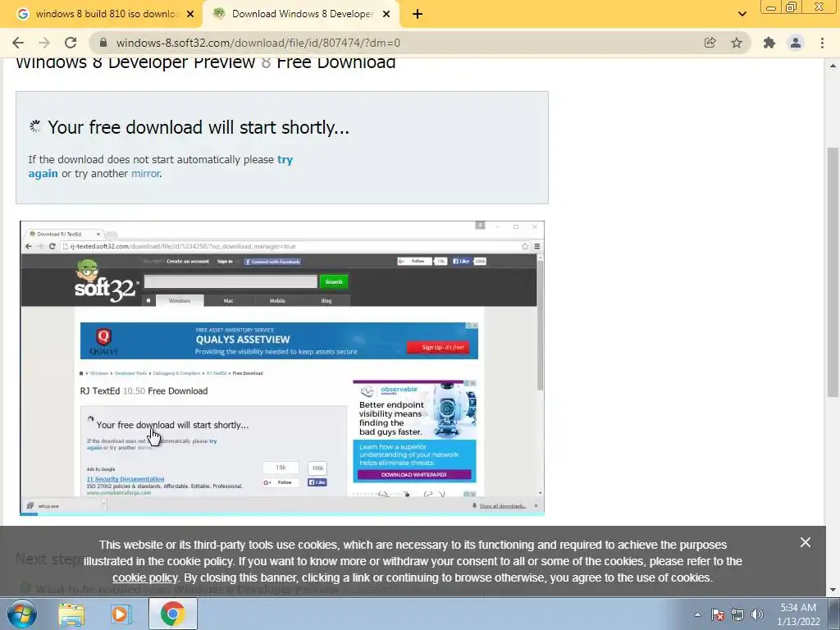Try another mirror link
Screen dimensions: 840x630
146,174
